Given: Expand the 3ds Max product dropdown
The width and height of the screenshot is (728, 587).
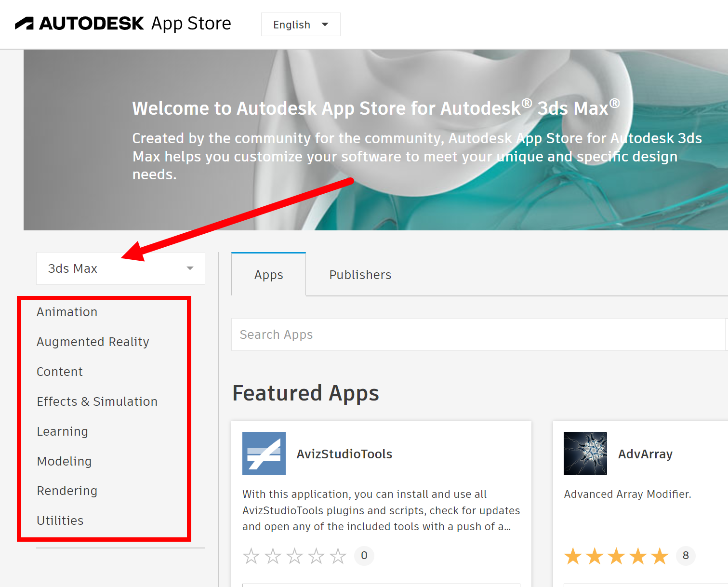Looking at the screenshot, I should (120, 268).
